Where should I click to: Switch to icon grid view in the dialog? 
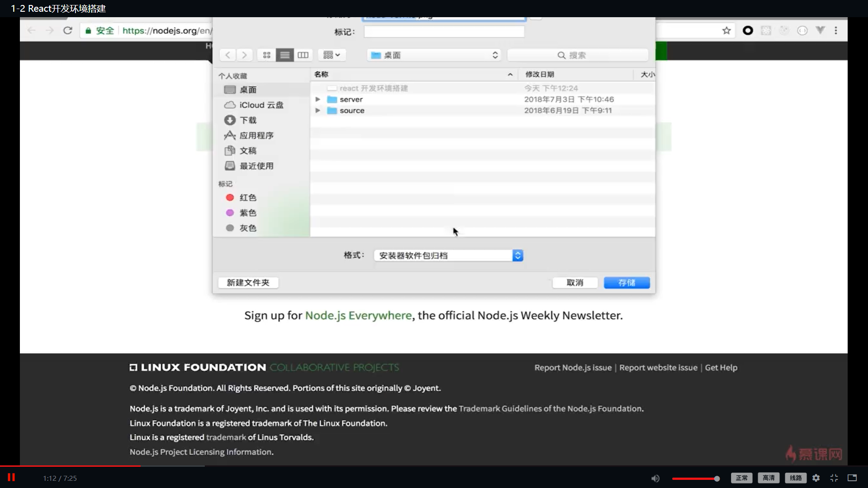click(267, 55)
